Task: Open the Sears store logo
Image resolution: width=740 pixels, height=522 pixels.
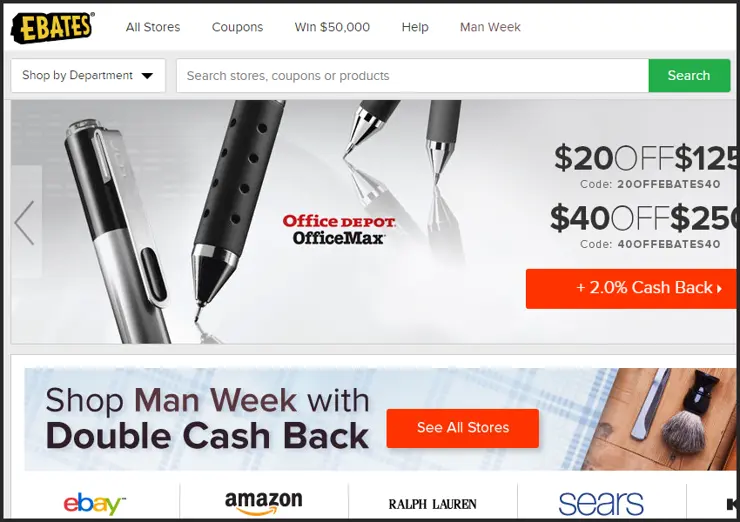Action: [601, 503]
